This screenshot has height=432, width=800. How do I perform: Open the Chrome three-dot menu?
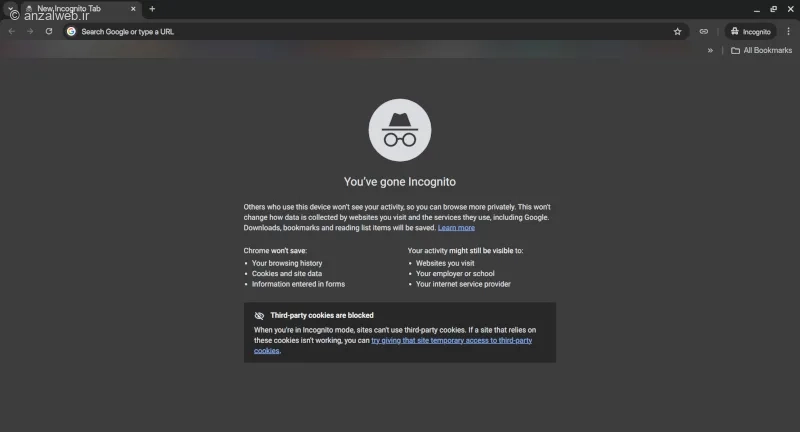(x=788, y=31)
